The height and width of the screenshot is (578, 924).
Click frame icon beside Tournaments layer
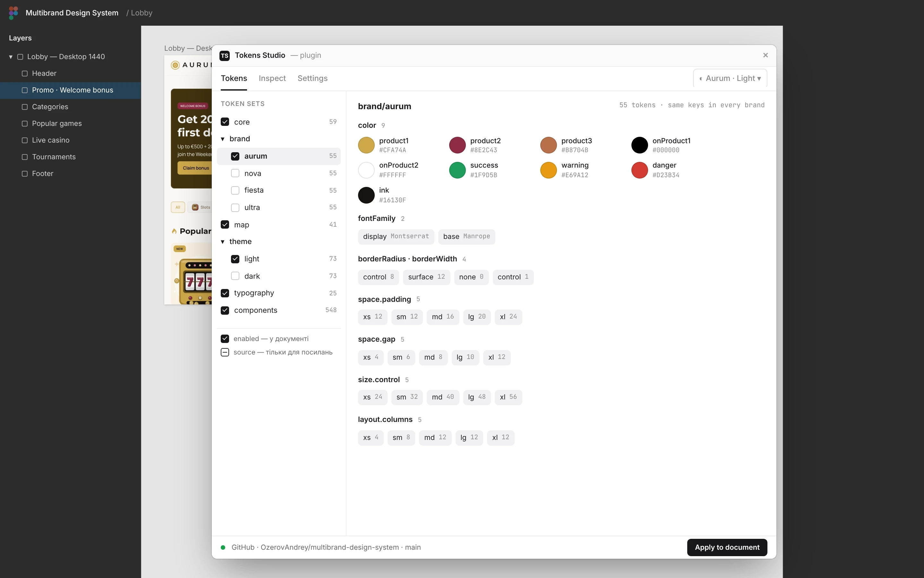[x=25, y=157]
